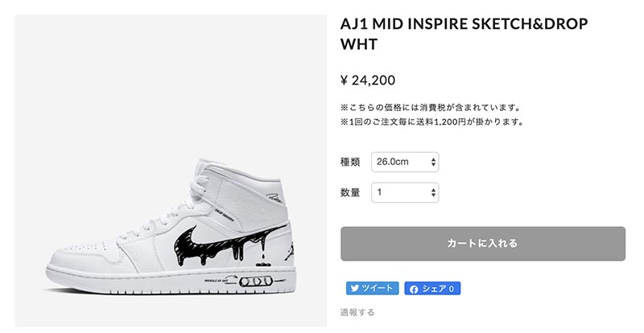The height and width of the screenshot is (333, 644).
Task: Click the Twitter bird icon
Action: point(356,287)
